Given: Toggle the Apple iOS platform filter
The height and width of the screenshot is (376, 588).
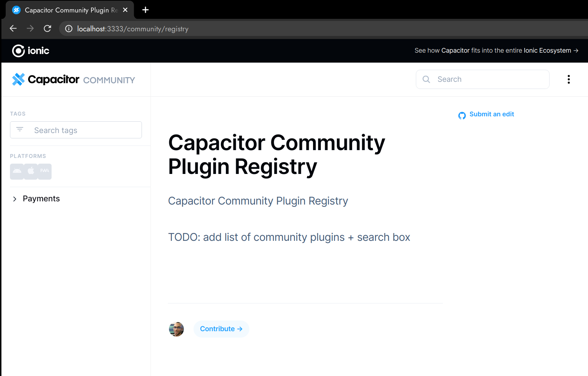Looking at the screenshot, I should [x=31, y=171].
